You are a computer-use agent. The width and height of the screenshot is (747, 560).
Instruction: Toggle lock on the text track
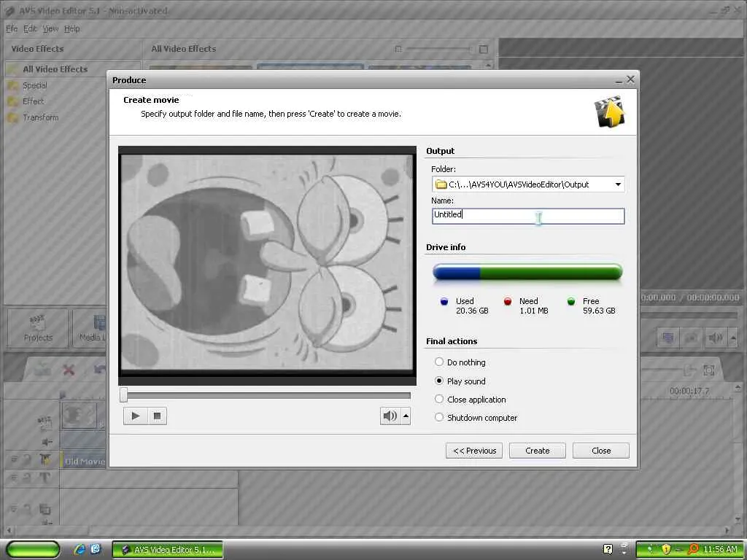[x=28, y=477]
